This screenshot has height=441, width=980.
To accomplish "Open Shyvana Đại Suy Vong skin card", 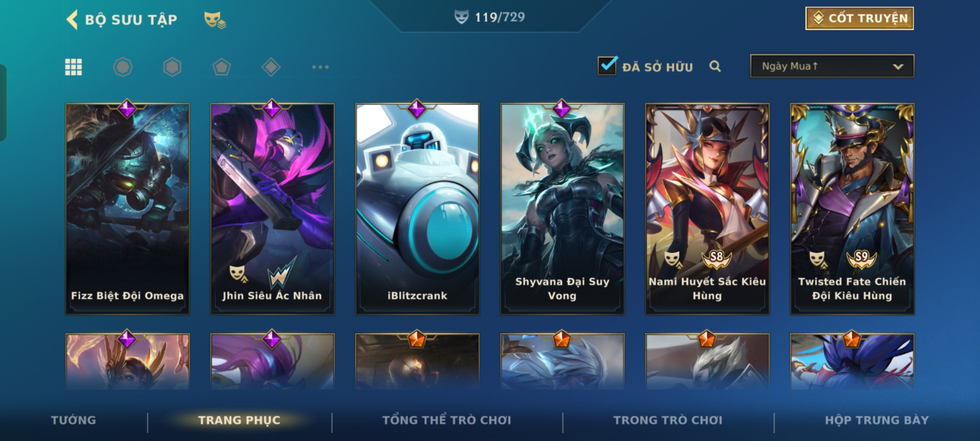I will (562, 209).
